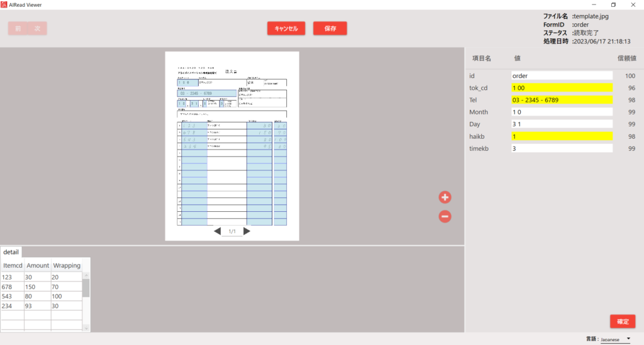Click the disabled 次 button
This screenshot has width=644, height=345.
click(37, 28)
